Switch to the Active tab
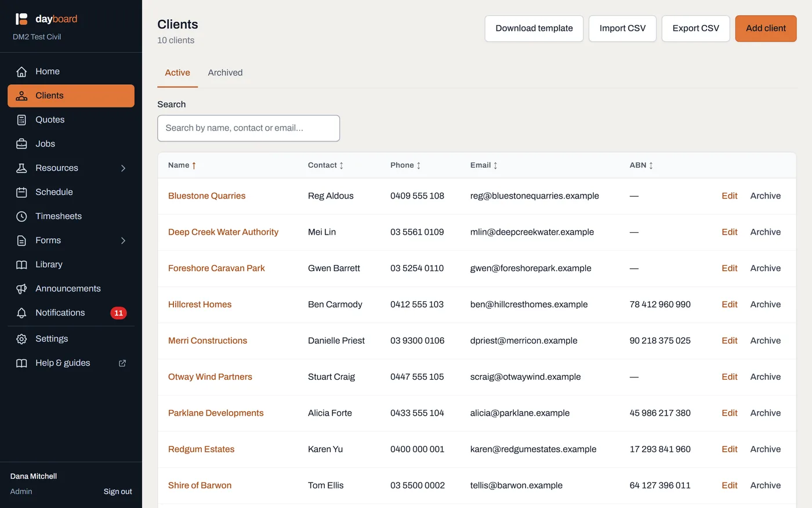812x508 pixels. 177,73
